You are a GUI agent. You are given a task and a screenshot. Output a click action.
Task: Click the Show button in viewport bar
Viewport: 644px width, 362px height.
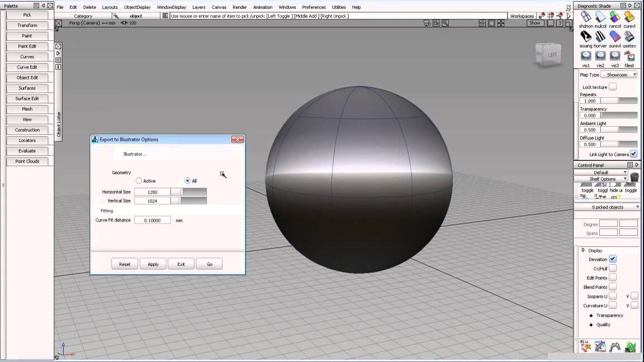coord(534,23)
